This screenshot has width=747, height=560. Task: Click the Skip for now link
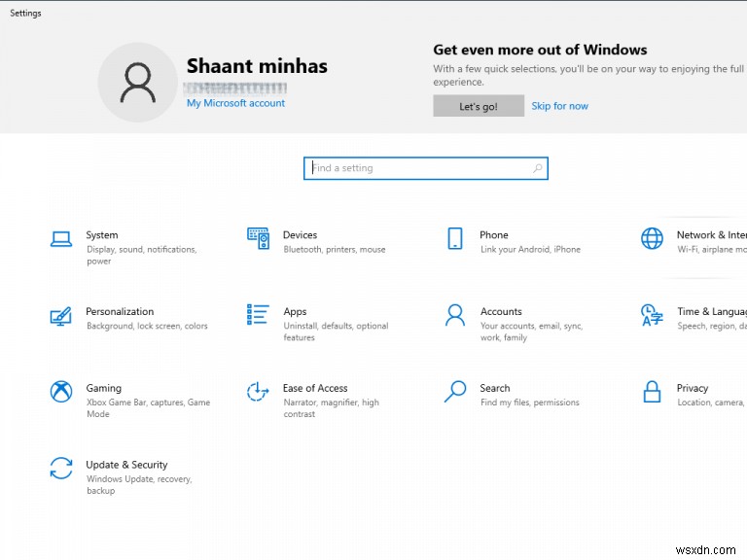pos(560,106)
